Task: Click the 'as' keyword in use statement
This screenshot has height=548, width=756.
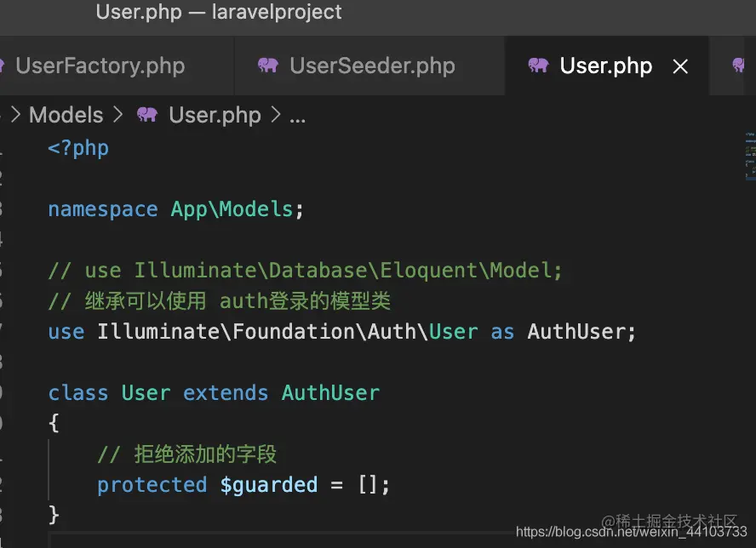Action: [502, 333]
